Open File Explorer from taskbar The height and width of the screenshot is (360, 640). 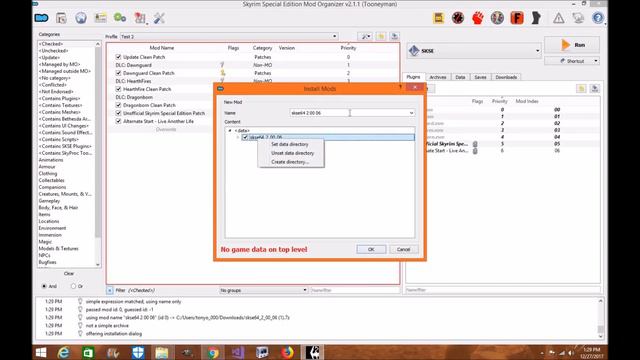click(x=162, y=352)
